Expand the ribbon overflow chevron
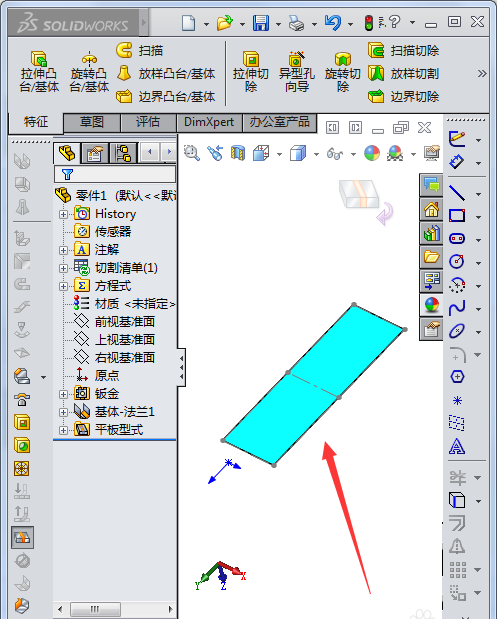Viewport: 497px width, 619px height. tap(482, 73)
